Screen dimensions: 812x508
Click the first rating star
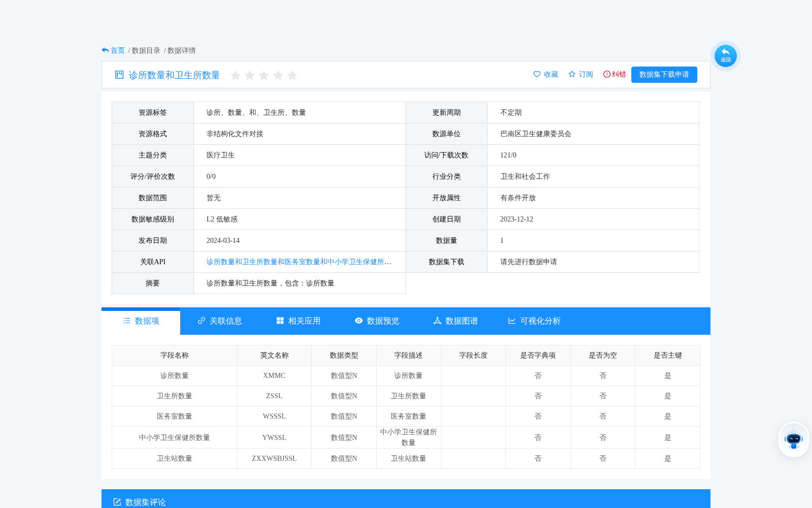click(235, 75)
